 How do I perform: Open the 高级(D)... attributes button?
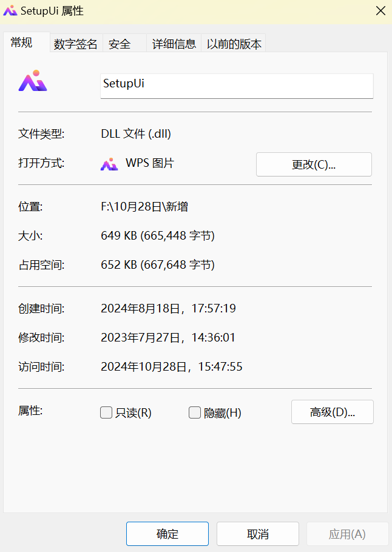pos(332,412)
